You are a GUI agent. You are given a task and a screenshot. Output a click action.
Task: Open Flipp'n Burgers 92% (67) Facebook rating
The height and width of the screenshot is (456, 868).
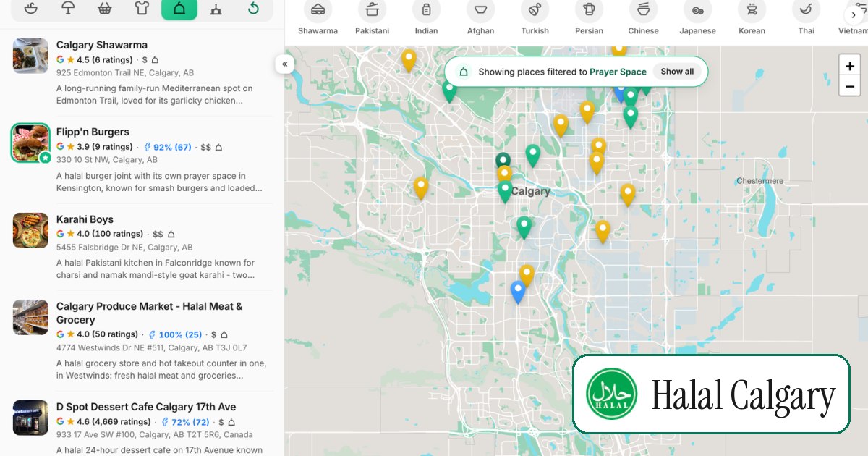coord(168,147)
